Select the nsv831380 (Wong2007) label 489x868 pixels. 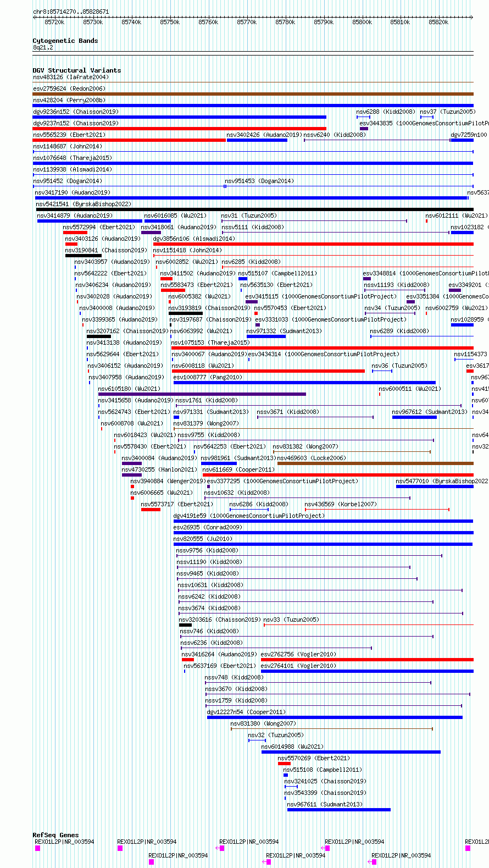(x=263, y=723)
